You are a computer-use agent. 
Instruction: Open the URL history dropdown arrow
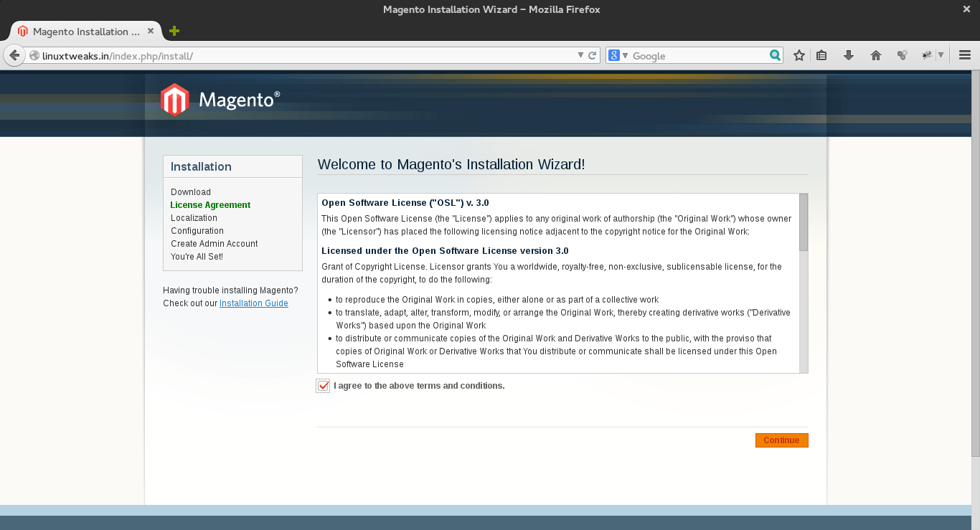(581, 55)
